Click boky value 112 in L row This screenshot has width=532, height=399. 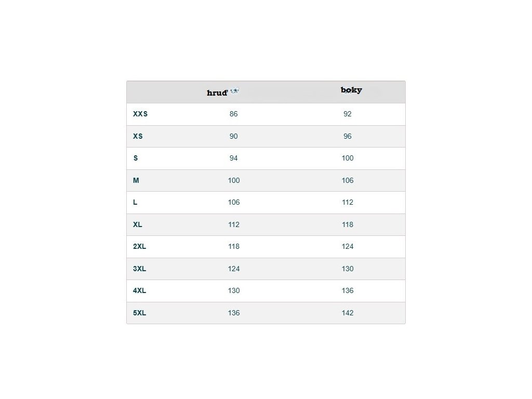(348, 203)
